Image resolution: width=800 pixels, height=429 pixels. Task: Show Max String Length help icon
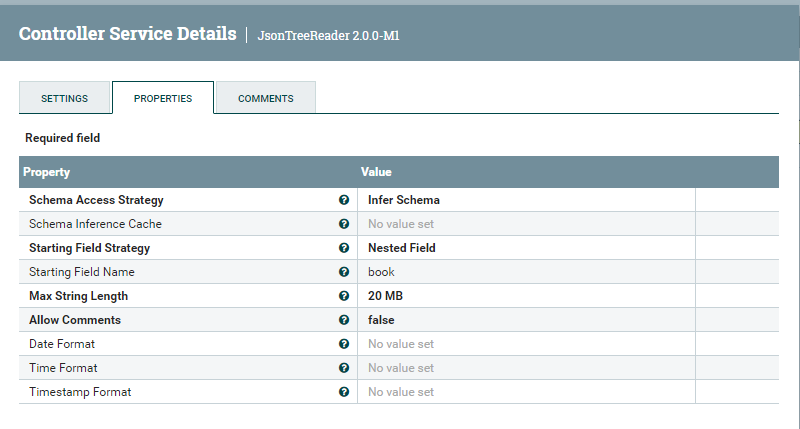point(344,296)
